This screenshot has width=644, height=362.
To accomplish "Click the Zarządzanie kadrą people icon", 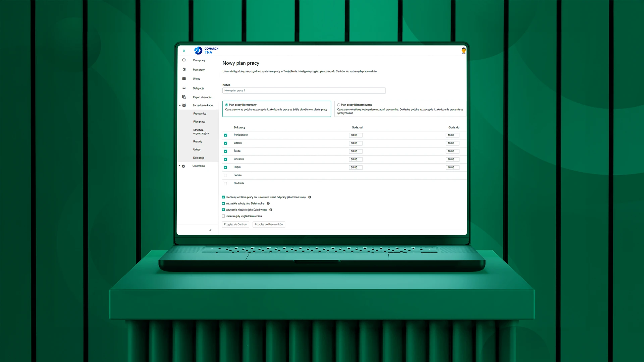I will (184, 105).
